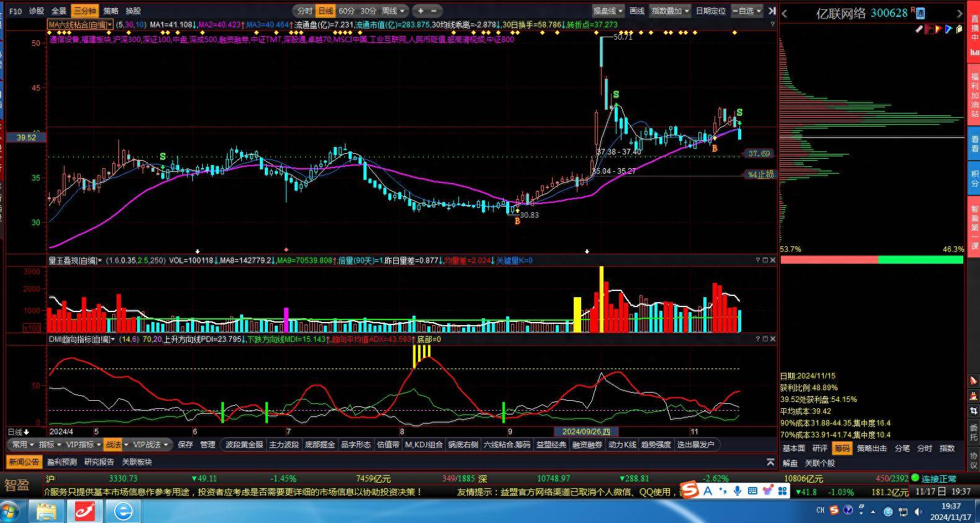Click the 管理 manage button
This screenshot has height=523, width=980.
[208, 444]
